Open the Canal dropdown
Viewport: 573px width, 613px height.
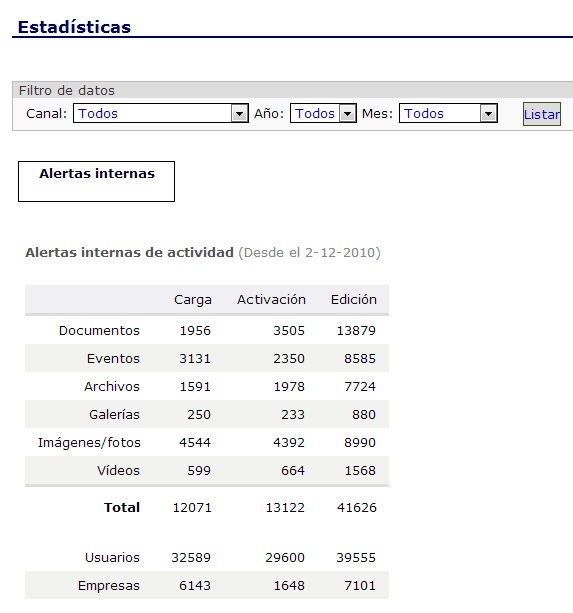pos(161,113)
